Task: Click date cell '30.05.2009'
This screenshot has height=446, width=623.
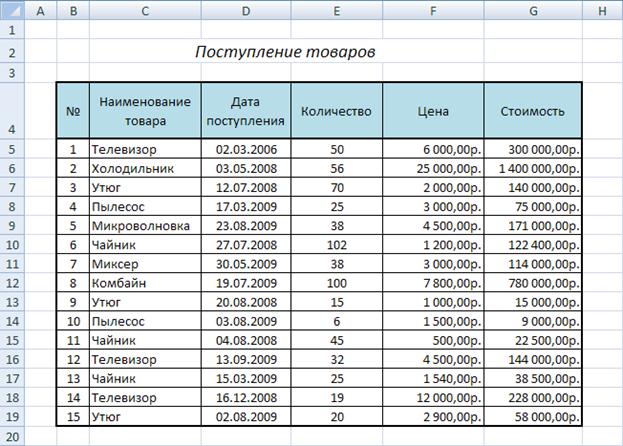Action: click(246, 264)
